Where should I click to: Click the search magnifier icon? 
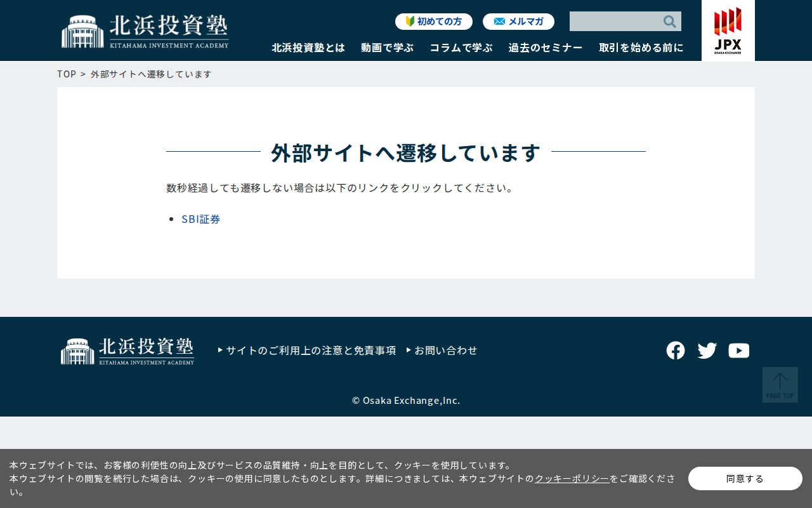coord(670,22)
